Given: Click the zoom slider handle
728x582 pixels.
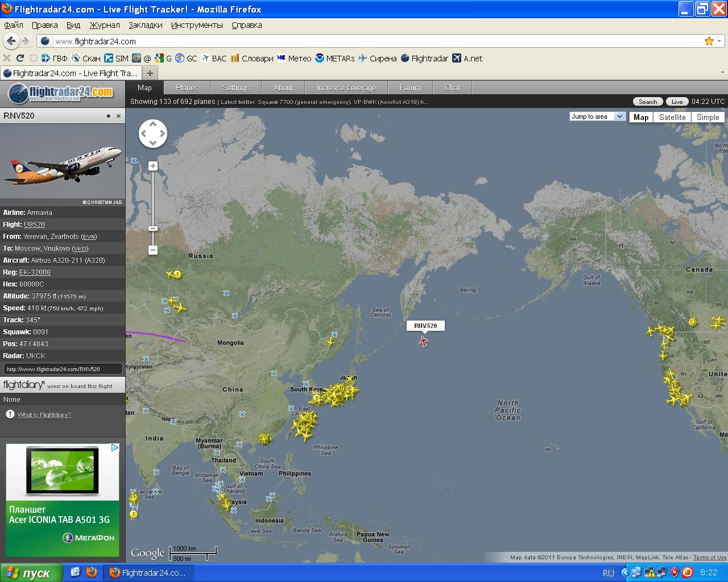Looking at the screenshot, I should tap(153, 228).
